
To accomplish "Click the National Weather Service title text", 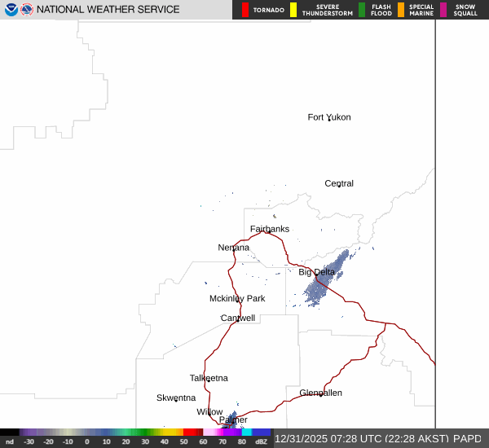I will pyautogui.click(x=109, y=10).
